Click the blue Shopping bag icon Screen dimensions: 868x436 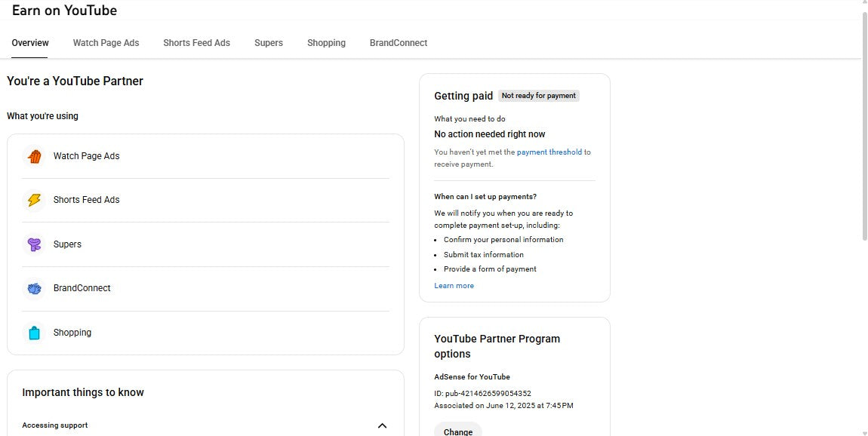tap(34, 332)
